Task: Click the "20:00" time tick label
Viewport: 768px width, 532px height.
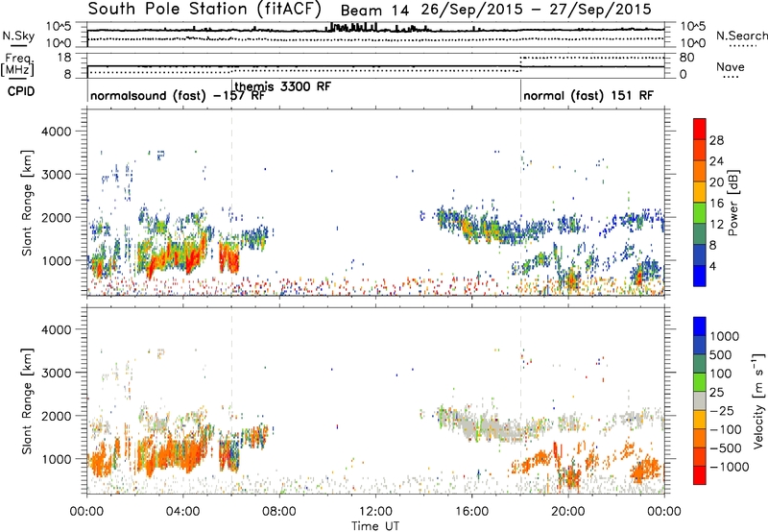Action: 567,512
